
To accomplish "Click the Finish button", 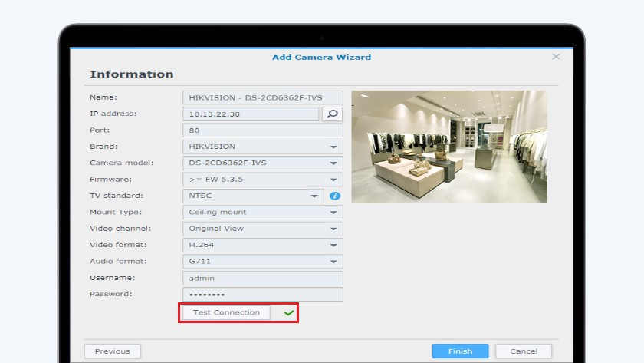I will (460, 351).
